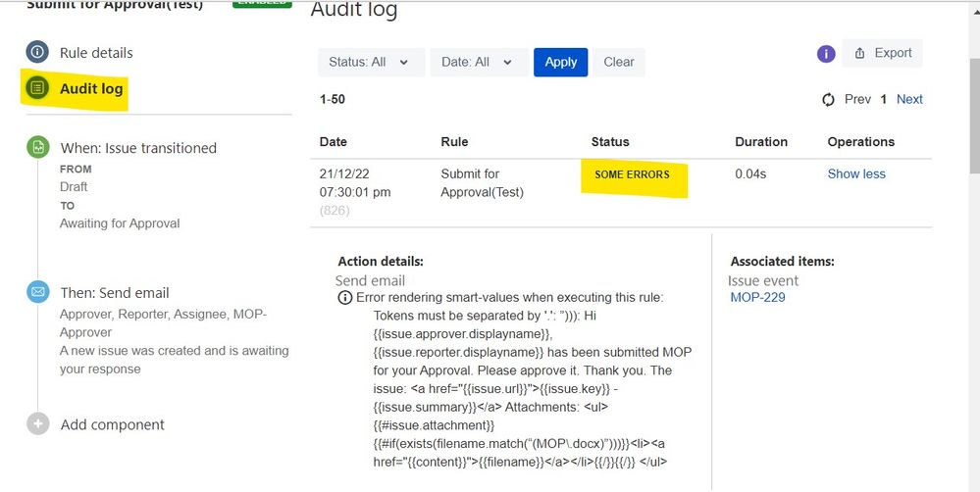The width and height of the screenshot is (980, 492).
Task: Click the Action details heading
Action: point(381,262)
